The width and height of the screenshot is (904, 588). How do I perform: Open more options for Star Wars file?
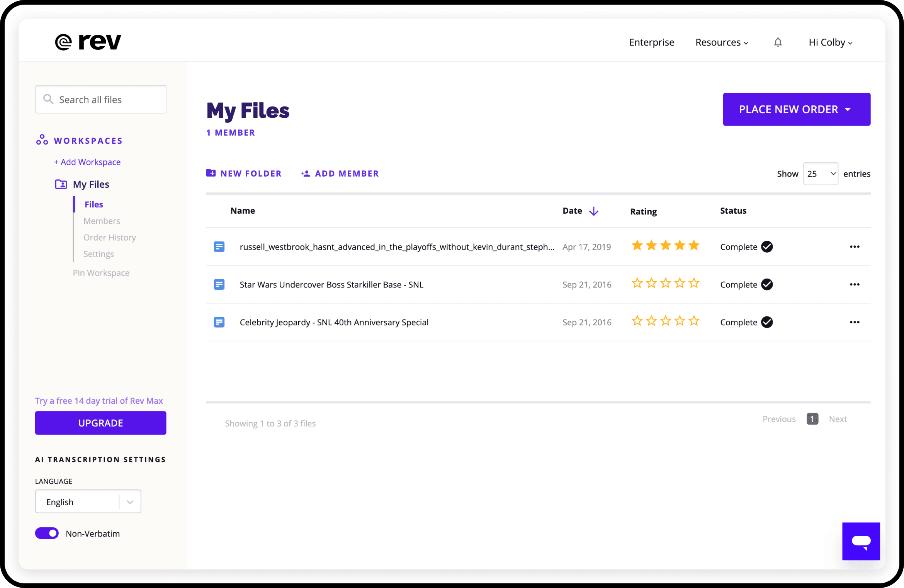point(855,284)
